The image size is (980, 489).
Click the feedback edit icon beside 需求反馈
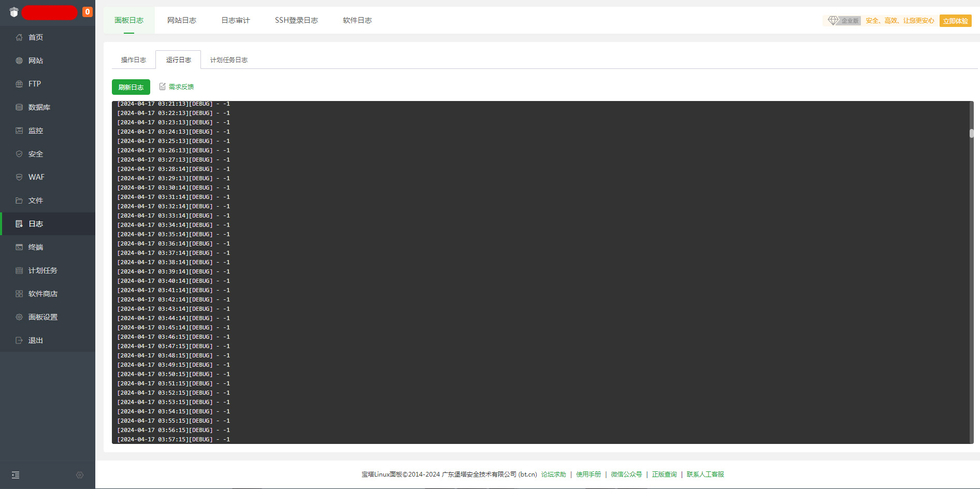click(x=162, y=87)
